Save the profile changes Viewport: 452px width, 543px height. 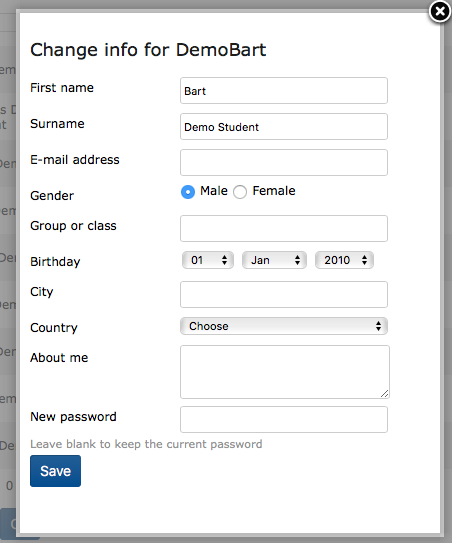55,471
